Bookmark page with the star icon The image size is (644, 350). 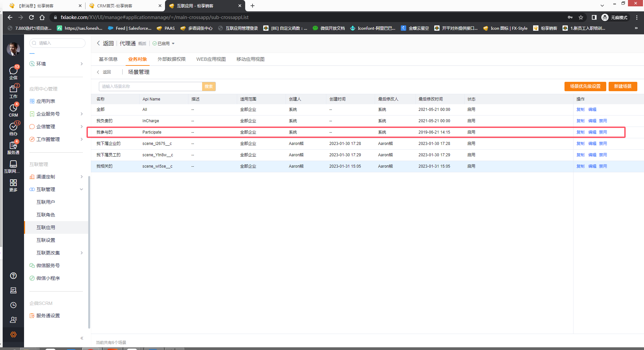coord(581,17)
